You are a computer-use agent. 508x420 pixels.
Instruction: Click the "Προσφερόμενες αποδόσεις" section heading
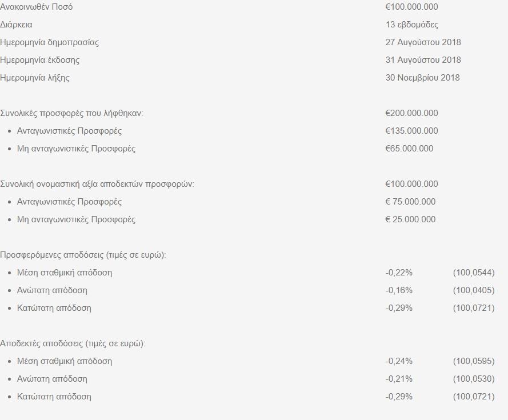point(83,255)
